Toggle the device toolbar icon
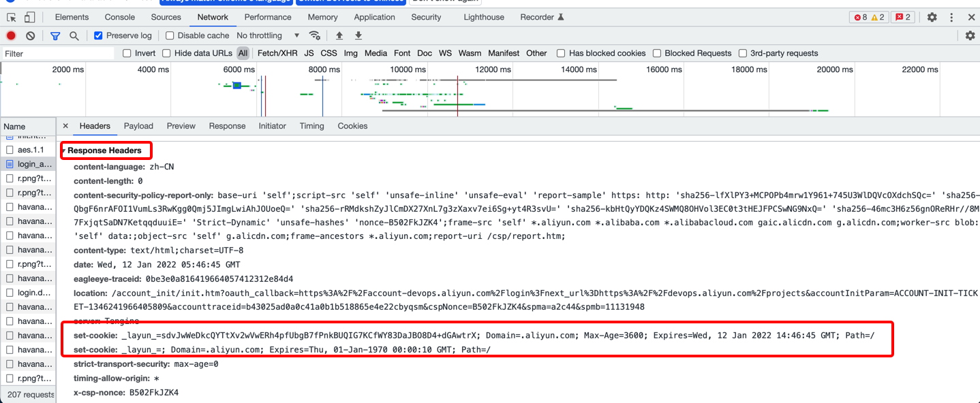Image resolution: width=980 pixels, height=403 pixels. 29,17
